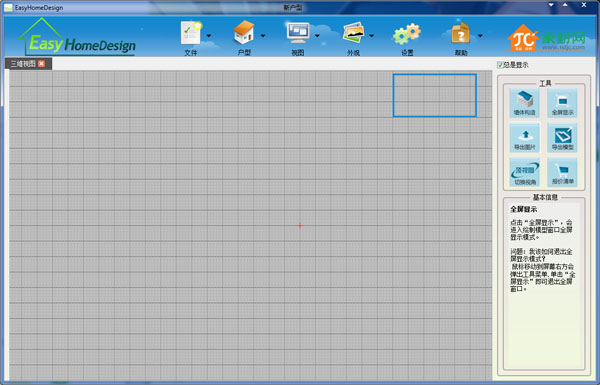
Task: Click the 导出模型 export model tool
Action: click(x=562, y=137)
